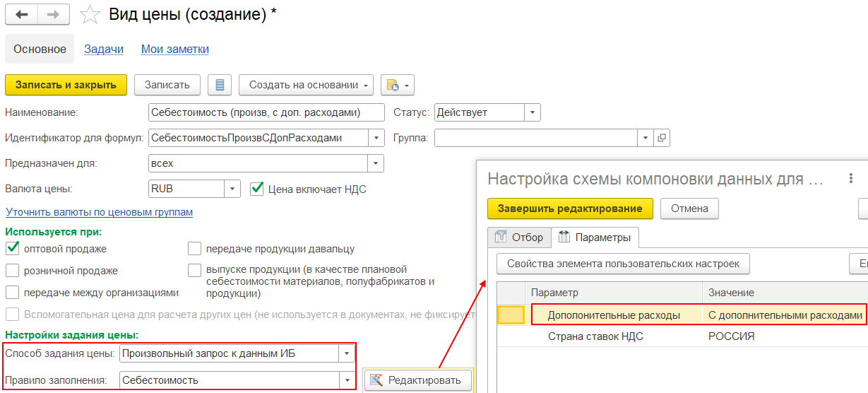Click the forward navigation arrow
The height and width of the screenshot is (393, 868).
coord(54,14)
